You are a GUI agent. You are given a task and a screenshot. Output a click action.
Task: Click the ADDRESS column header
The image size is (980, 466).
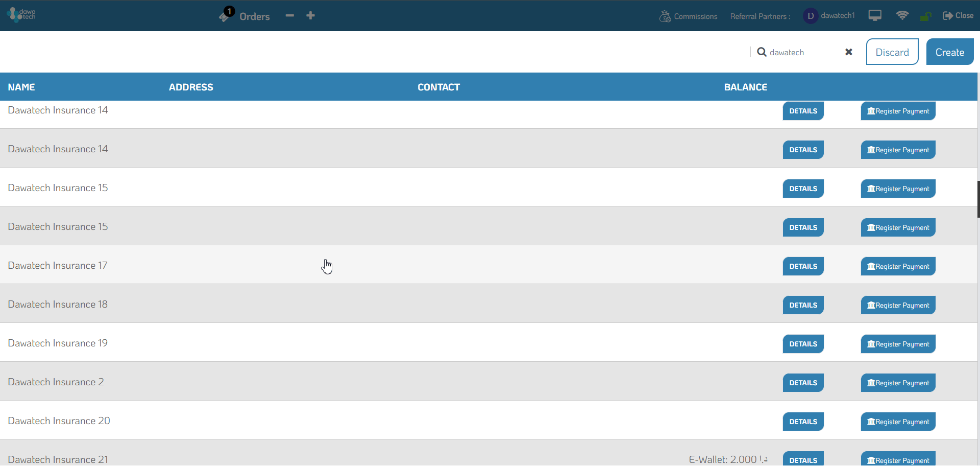191,87
